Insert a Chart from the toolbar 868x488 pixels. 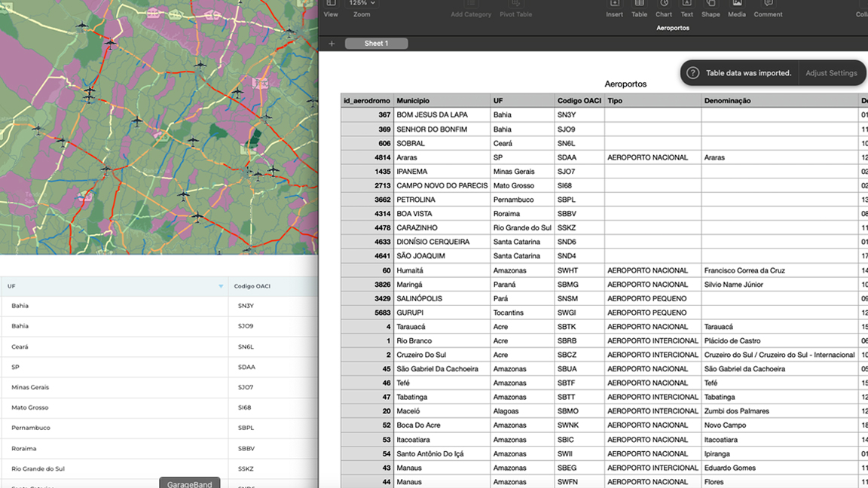[663, 5]
